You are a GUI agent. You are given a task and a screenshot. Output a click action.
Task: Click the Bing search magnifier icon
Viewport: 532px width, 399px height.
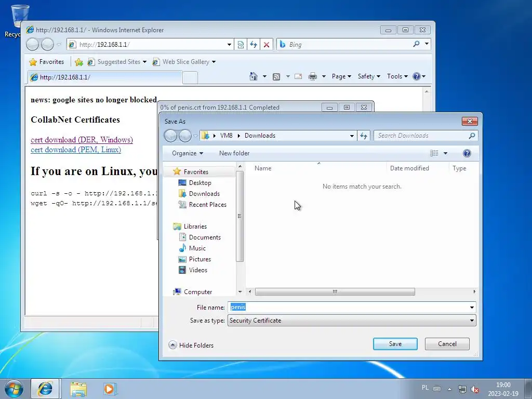point(416,44)
